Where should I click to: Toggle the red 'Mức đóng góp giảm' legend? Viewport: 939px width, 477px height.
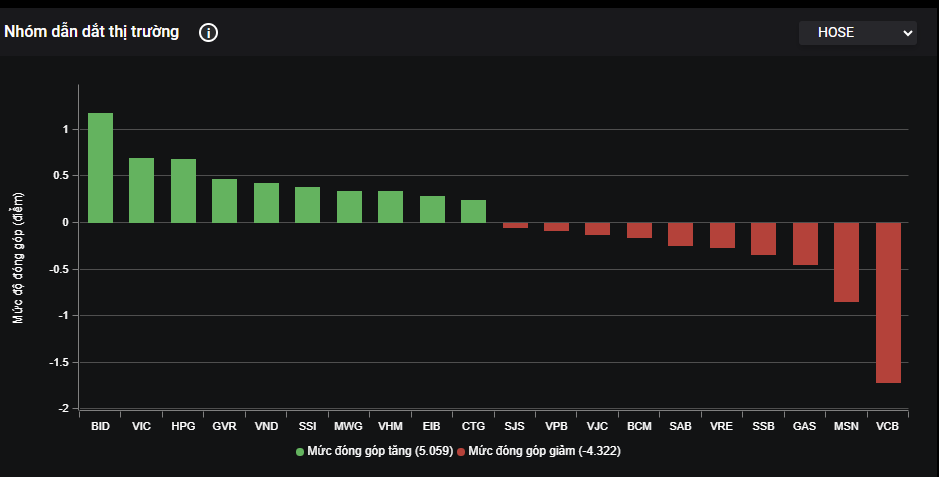(540, 452)
